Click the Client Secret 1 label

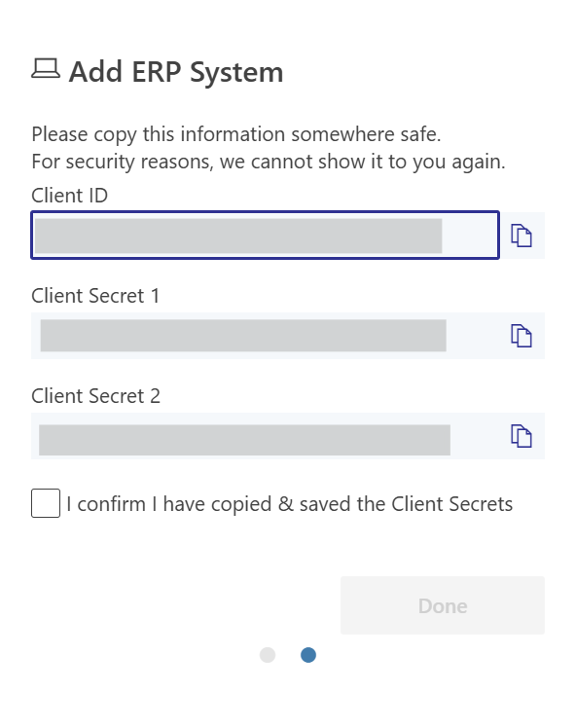tap(95, 296)
